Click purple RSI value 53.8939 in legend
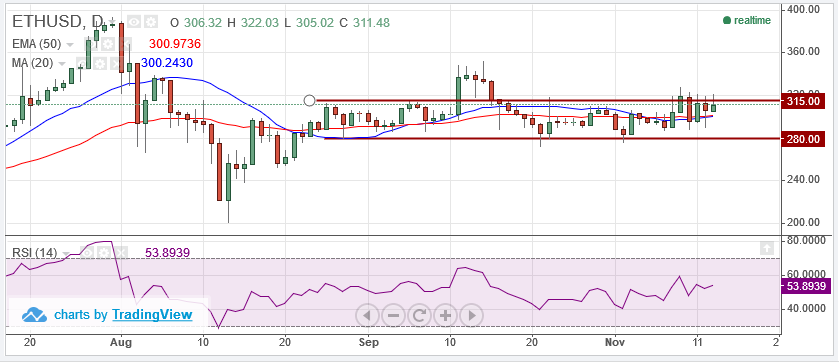839x362 pixels. (x=167, y=252)
